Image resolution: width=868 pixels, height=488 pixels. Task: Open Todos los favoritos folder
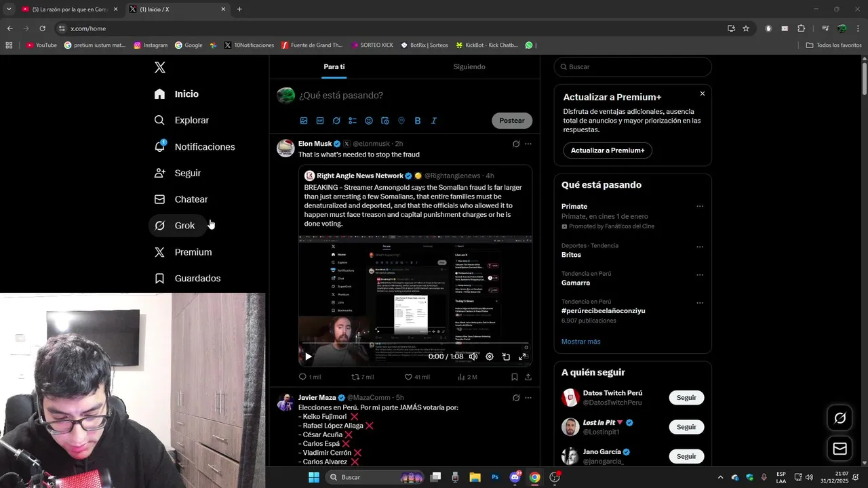(833, 45)
